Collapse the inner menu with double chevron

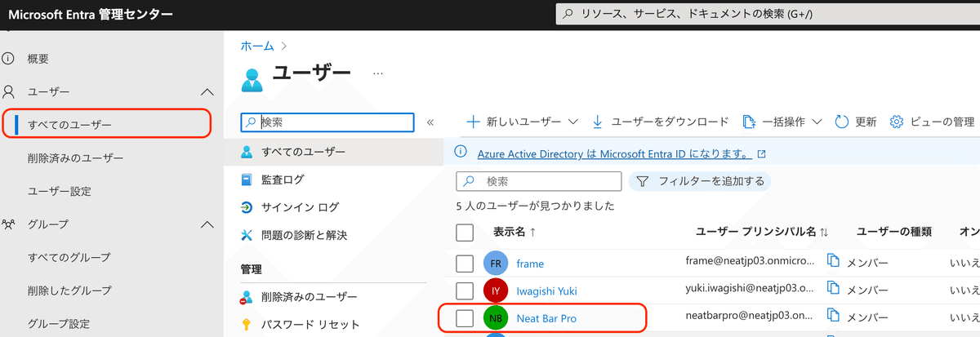tap(430, 122)
